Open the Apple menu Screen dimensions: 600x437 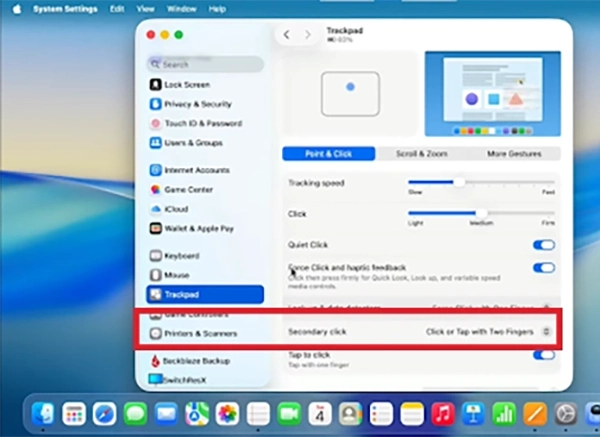pyautogui.click(x=17, y=9)
